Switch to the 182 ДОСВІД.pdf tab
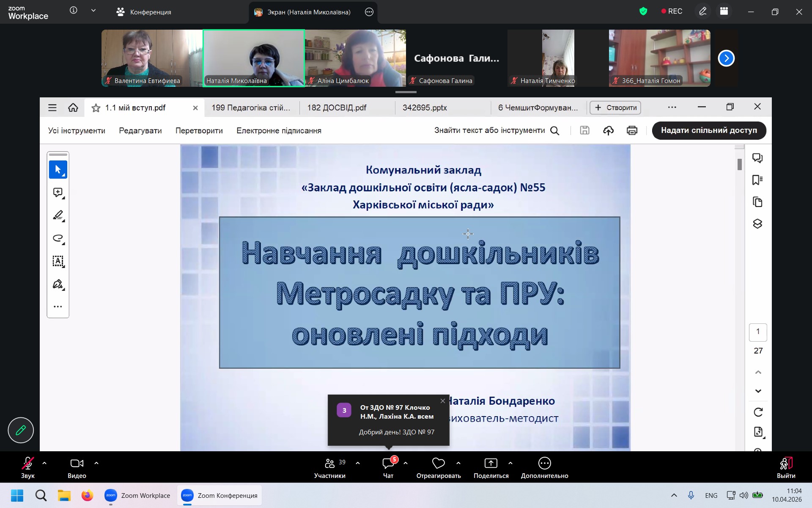 (x=337, y=108)
